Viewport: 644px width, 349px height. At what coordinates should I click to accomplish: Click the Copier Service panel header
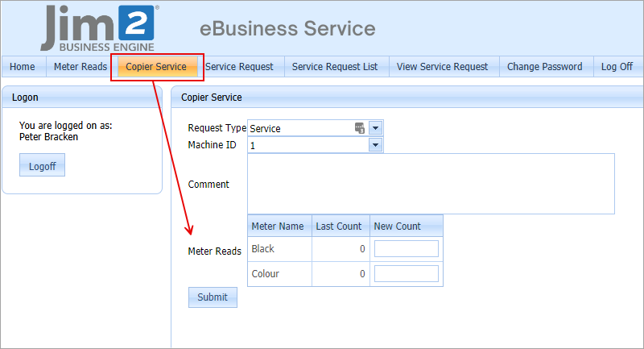pyautogui.click(x=407, y=98)
